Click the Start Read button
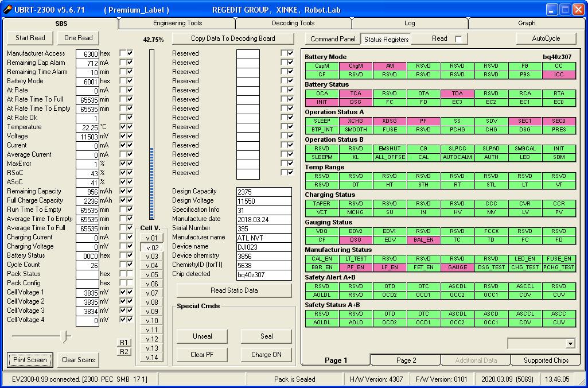 (x=30, y=38)
